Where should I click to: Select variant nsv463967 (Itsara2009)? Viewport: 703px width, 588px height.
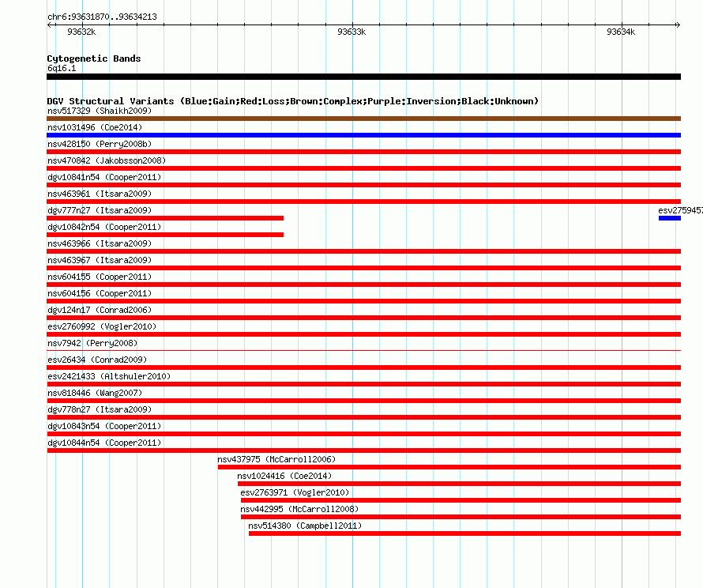pyautogui.click(x=100, y=260)
